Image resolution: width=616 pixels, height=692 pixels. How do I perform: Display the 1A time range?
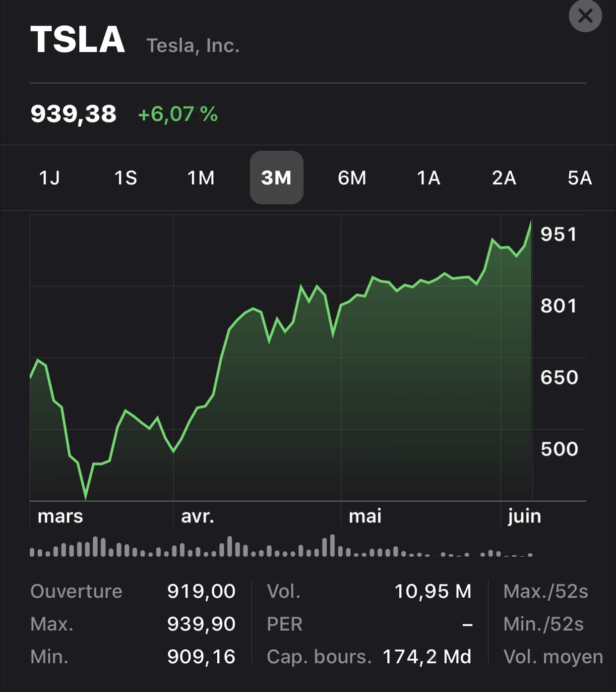point(429,177)
